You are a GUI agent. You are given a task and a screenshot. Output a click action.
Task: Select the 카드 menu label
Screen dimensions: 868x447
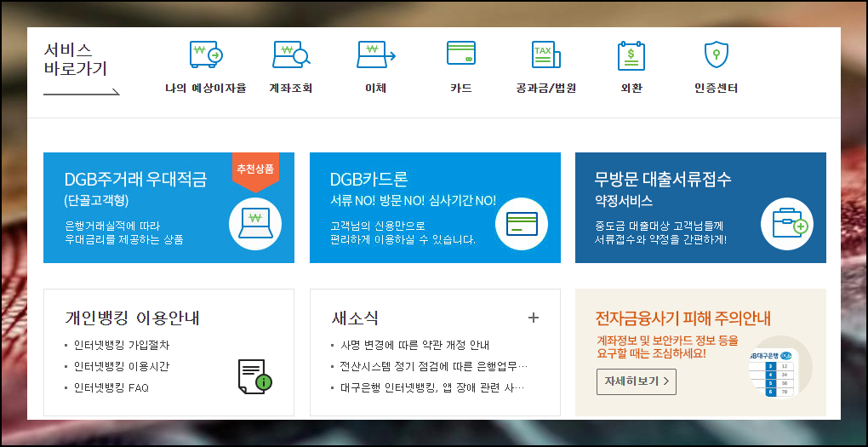pyautogui.click(x=461, y=88)
